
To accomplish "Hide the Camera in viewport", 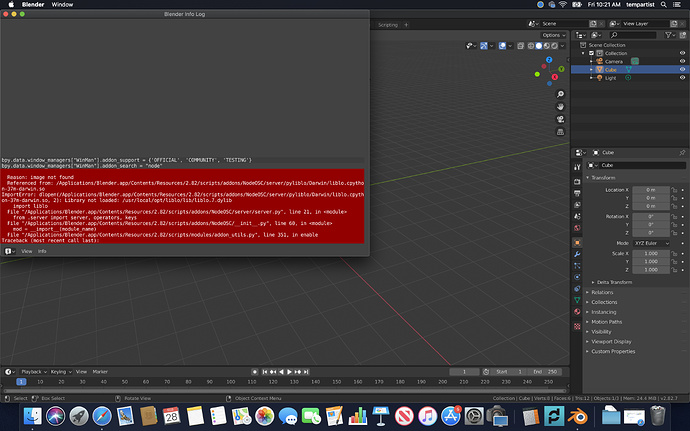I will coord(682,61).
